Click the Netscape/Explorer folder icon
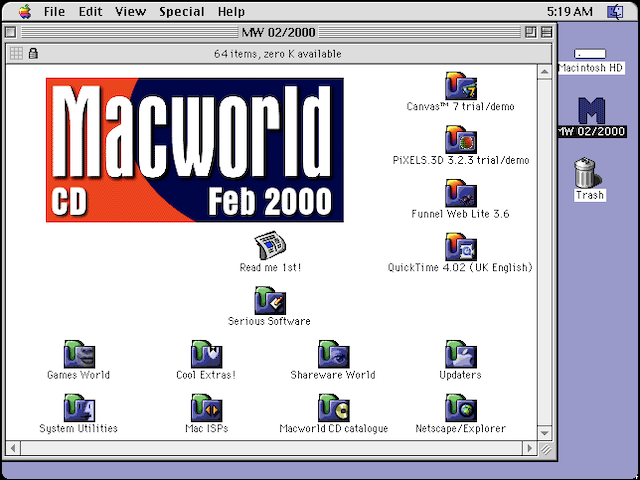 (x=460, y=407)
